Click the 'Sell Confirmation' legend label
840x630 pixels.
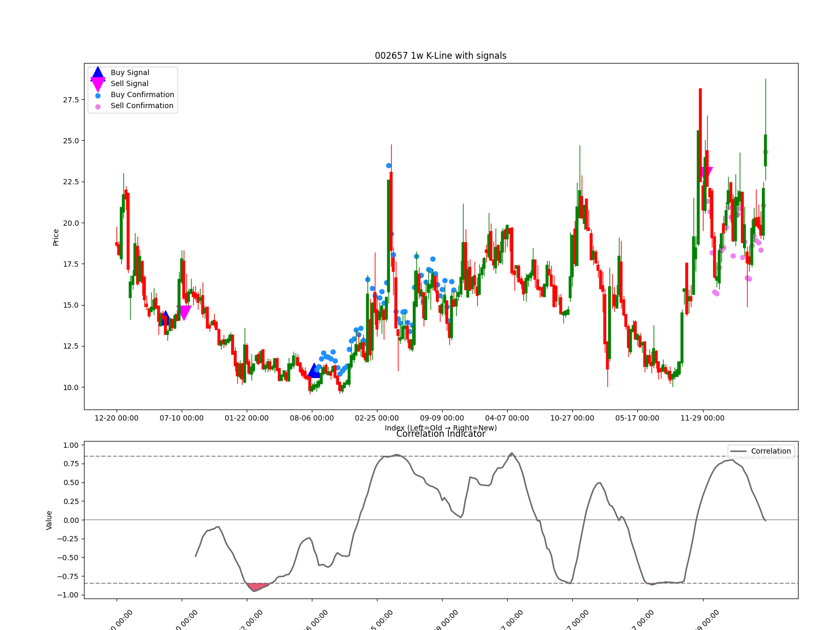(x=142, y=106)
